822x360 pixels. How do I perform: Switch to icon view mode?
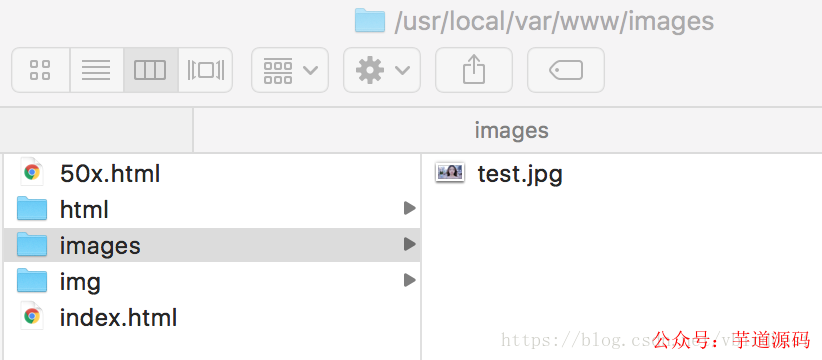tap(40, 70)
